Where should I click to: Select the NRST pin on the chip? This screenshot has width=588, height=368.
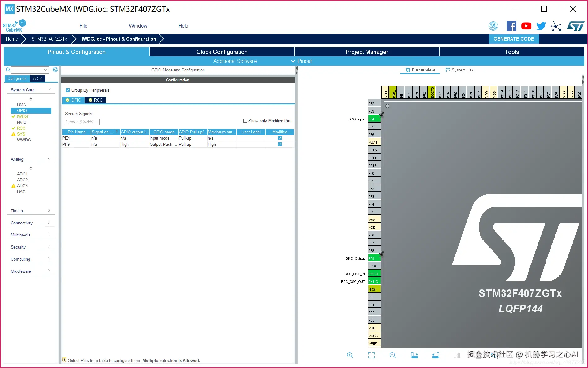(x=374, y=289)
